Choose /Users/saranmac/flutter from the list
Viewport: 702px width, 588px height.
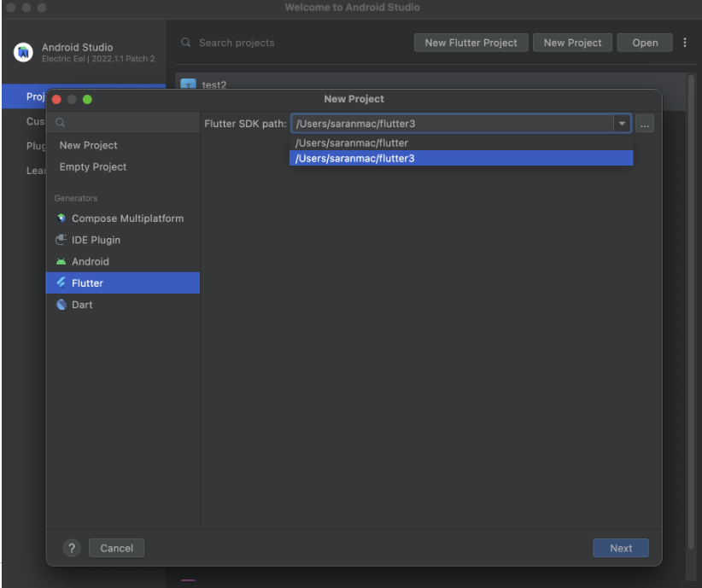click(x=461, y=143)
